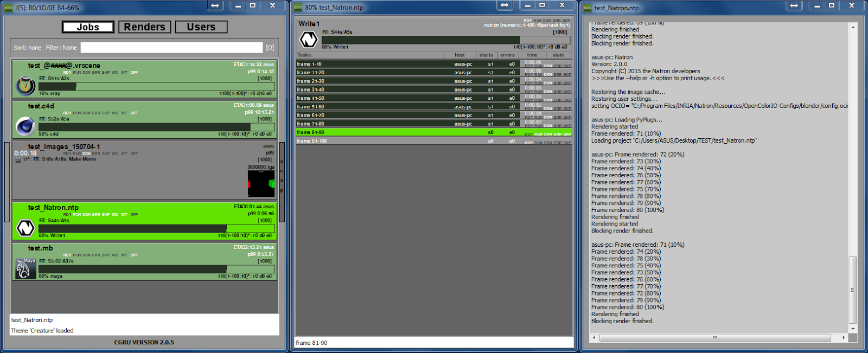
Task: Select the test_@####@.vrscene job name
Action: pyautogui.click(x=64, y=66)
